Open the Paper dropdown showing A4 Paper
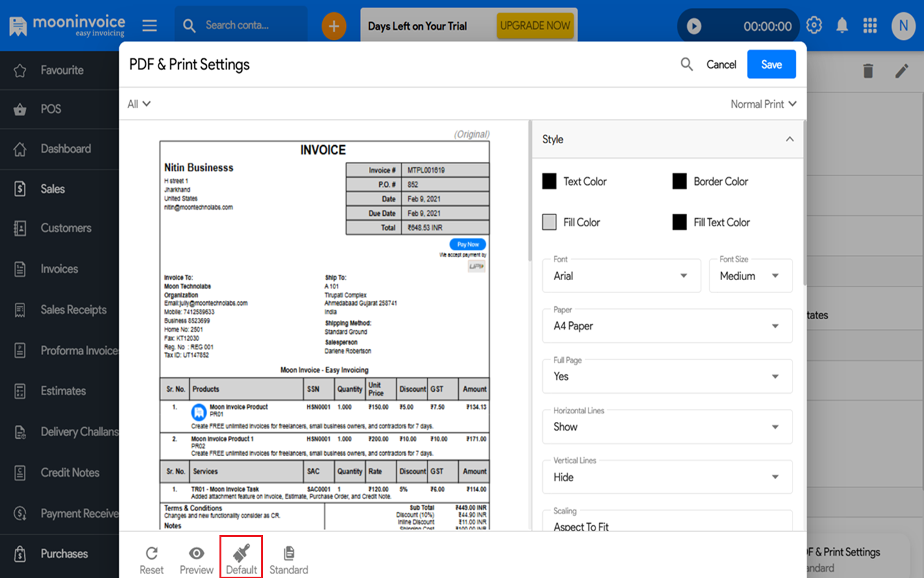 667,326
